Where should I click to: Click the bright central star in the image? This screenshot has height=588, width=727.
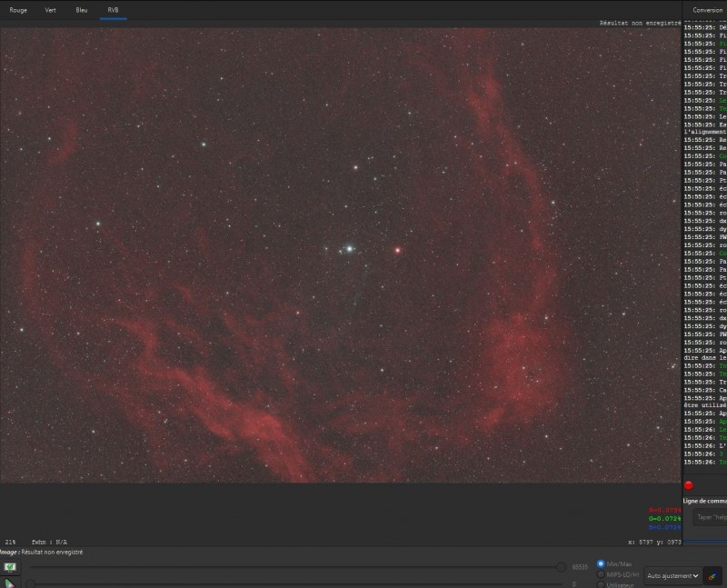point(350,249)
